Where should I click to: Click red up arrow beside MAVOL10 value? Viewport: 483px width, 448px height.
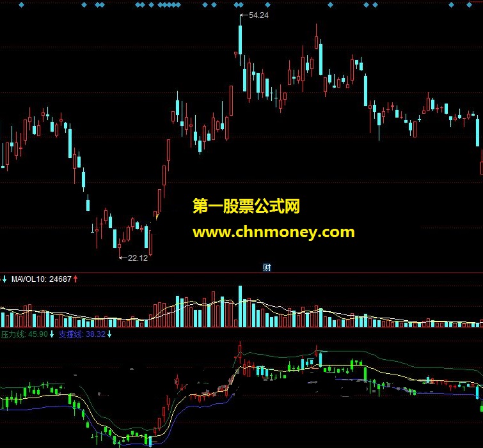coord(75,279)
